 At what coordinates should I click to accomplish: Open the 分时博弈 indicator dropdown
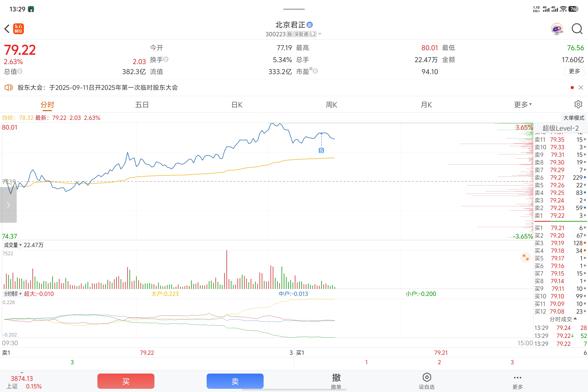tap(13, 294)
